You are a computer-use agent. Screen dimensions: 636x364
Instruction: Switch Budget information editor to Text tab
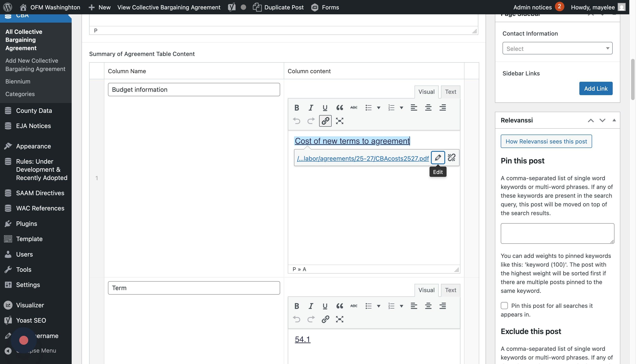coord(450,92)
